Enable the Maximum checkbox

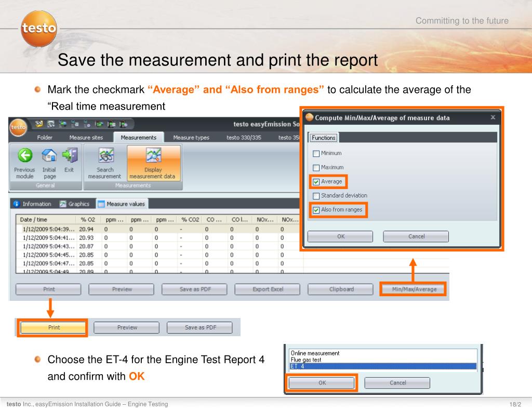coord(316,168)
